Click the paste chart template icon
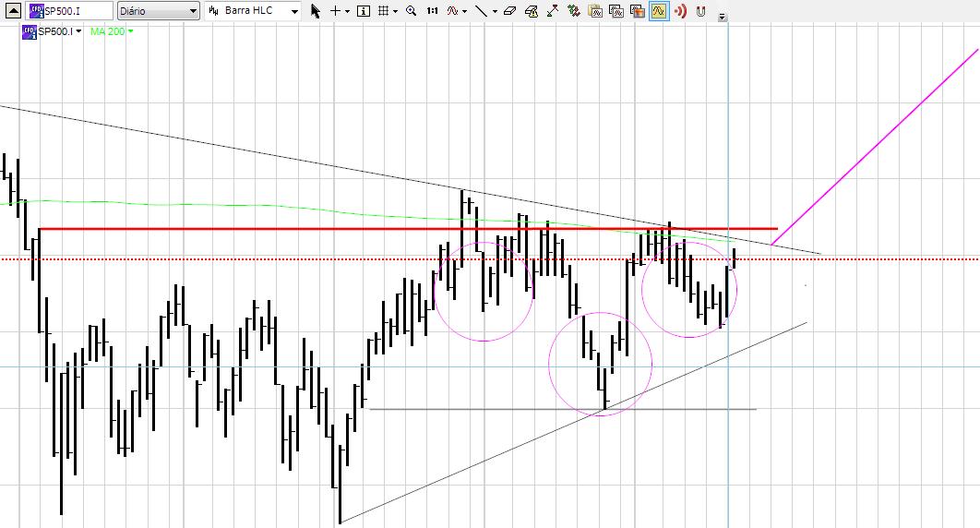 (595, 11)
